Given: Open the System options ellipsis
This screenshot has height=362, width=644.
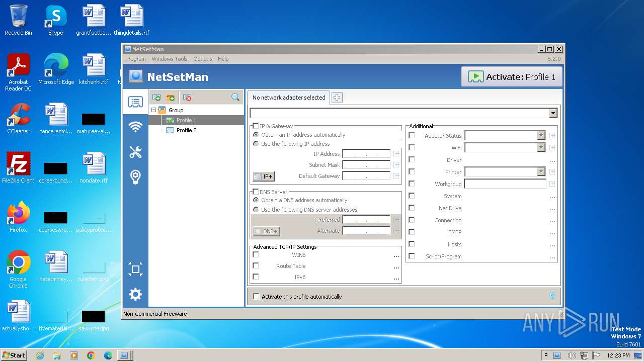Looking at the screenshot, I should 552,196.
